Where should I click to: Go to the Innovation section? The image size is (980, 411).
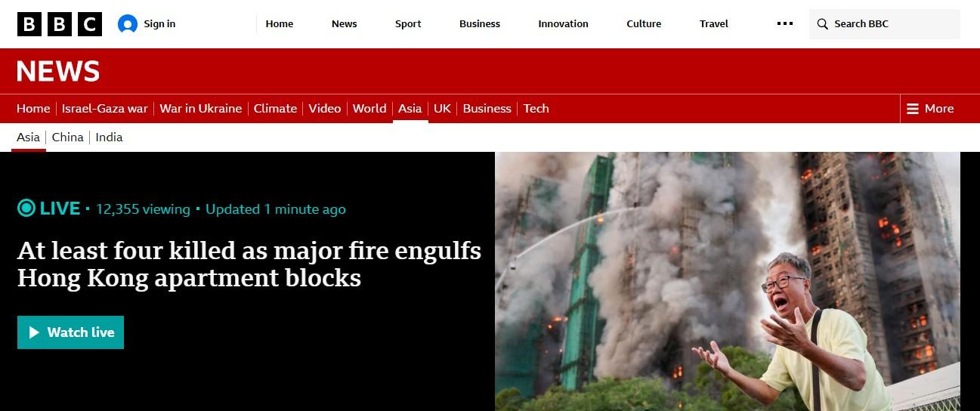pyautogui.click(x=563, y=24)
